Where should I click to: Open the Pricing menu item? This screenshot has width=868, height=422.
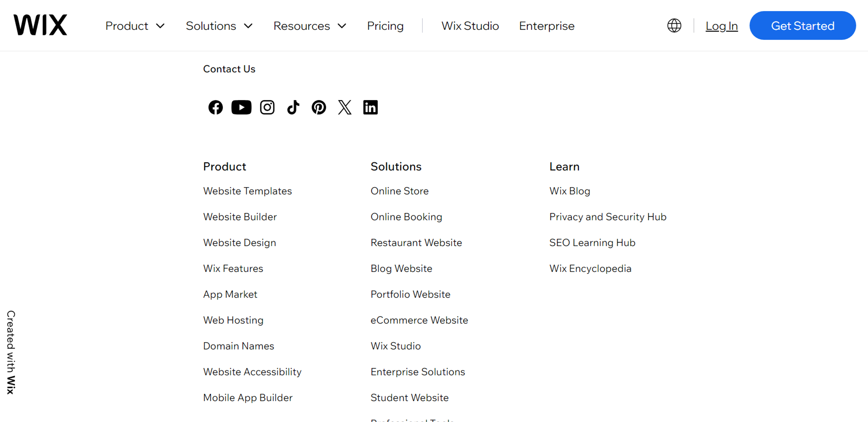click(x=385, y=26)
